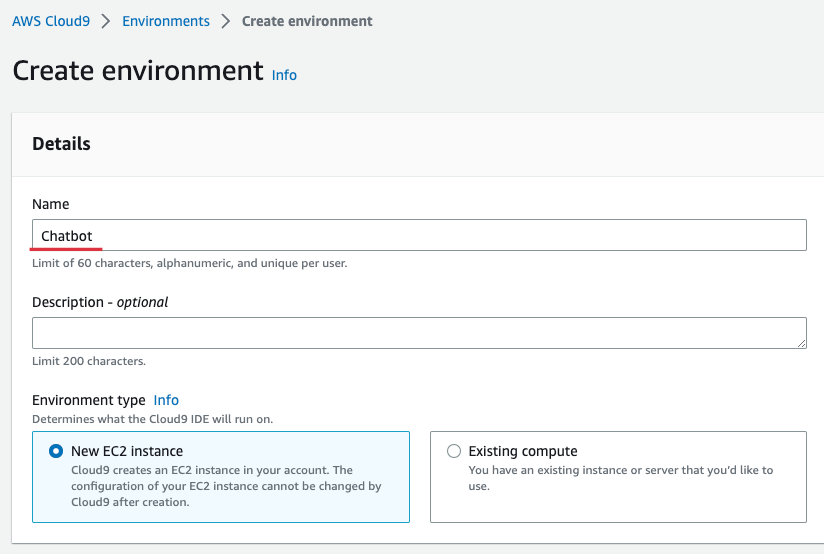The width and height of the screenshot is (824, 554).
Task: Click the Environment type label
Action: pyautogui.click(x=89, y=400)
